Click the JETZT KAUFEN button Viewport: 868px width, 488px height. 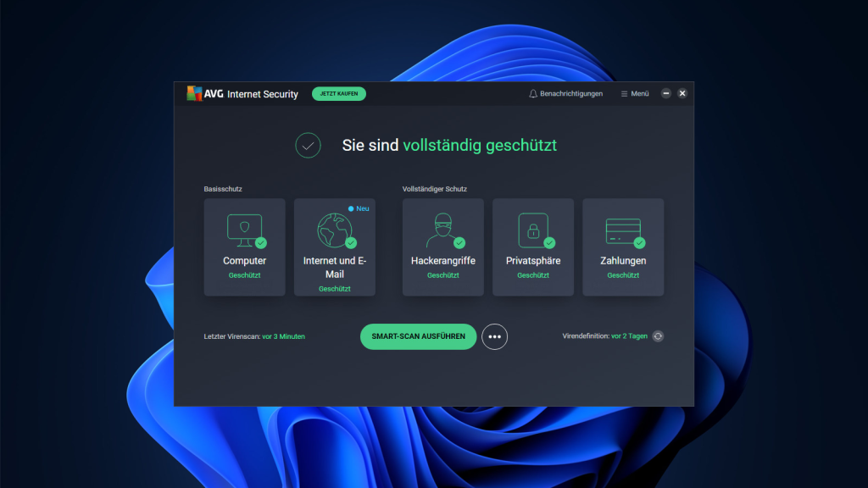(x=339, y=93)
